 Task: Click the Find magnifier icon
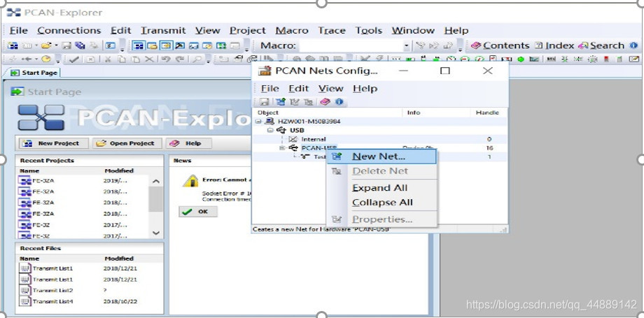(x=197, y=59)
